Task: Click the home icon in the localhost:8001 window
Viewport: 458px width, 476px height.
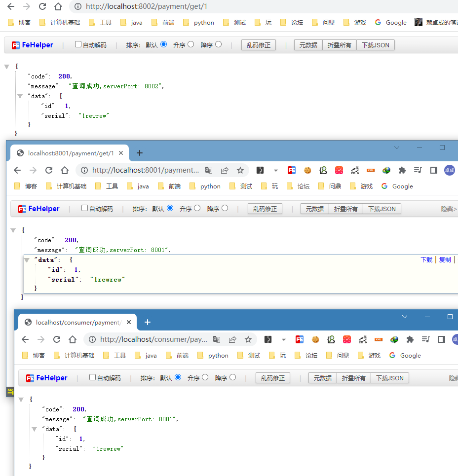Action: 64,170
